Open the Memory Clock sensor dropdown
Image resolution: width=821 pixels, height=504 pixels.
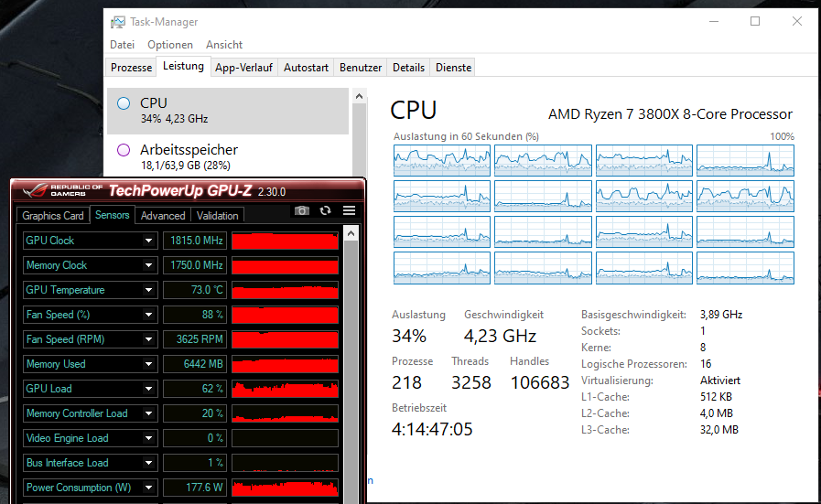[148, 265]
